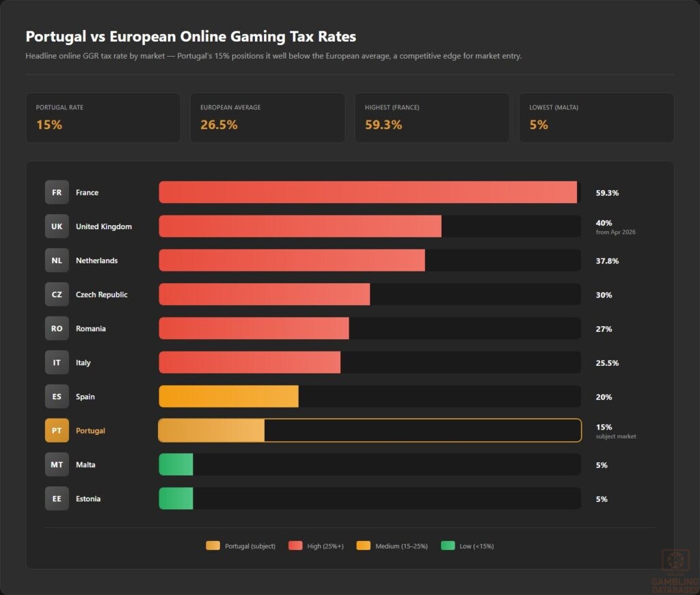The height and width of the screenshot is (595, 700).
Task: Click the highlighted PT country badge
Action: tap(57, 430)
